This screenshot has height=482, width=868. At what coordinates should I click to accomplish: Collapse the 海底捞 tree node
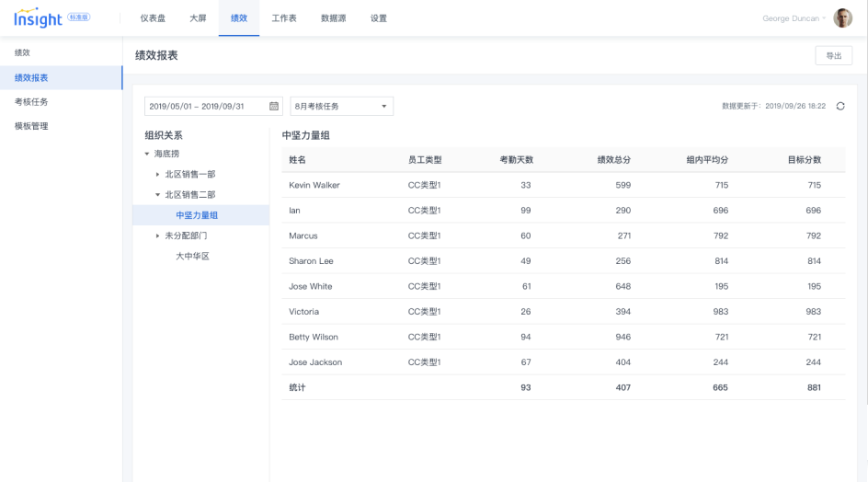(x=146, y=154)
